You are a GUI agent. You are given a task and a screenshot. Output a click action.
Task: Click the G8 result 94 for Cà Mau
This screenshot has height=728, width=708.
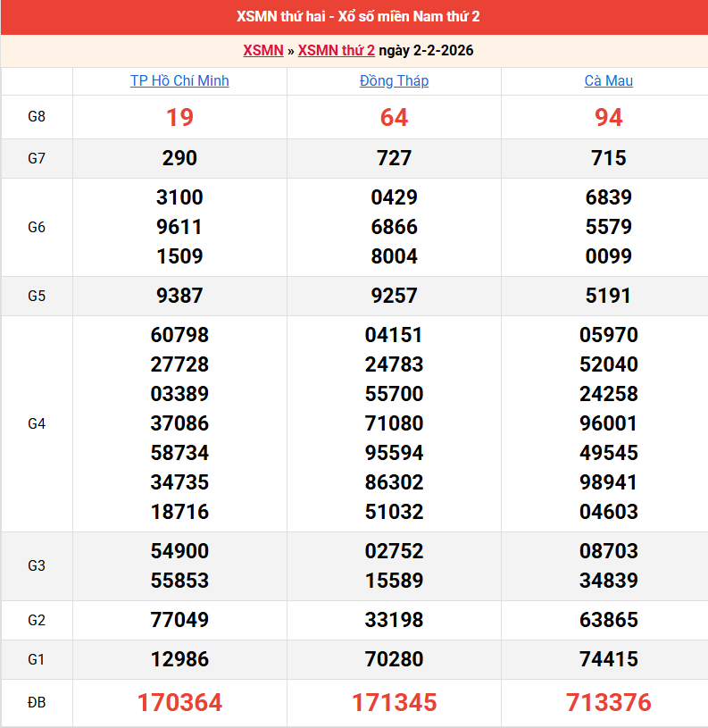[x=608, y=117]
